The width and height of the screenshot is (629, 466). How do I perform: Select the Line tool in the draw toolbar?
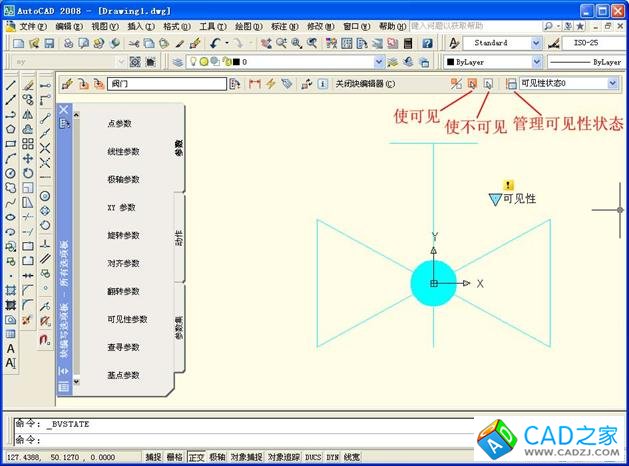click(10, 86)
